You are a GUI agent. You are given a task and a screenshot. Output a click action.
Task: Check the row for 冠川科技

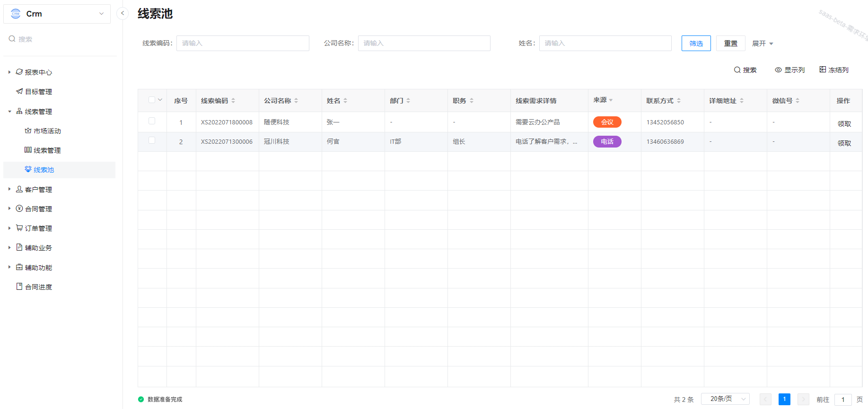[152, 140]
